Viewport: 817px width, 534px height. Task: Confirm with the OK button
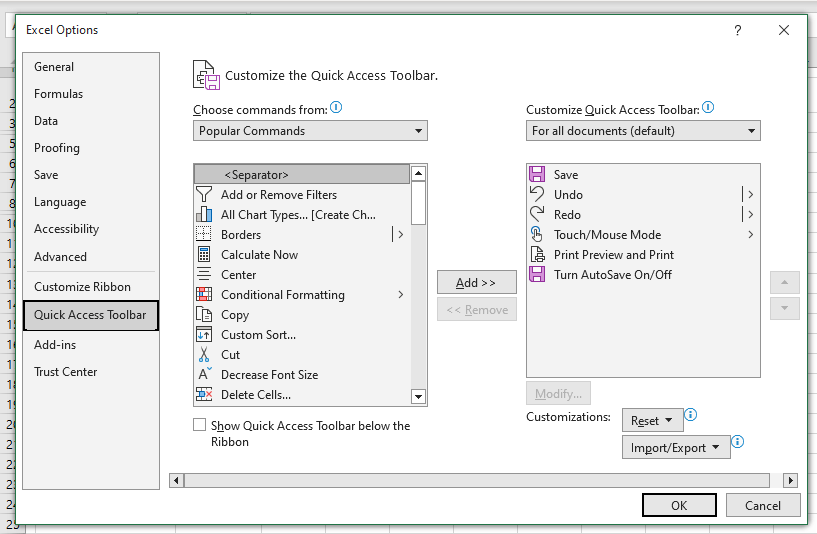[x=679, y=505]
